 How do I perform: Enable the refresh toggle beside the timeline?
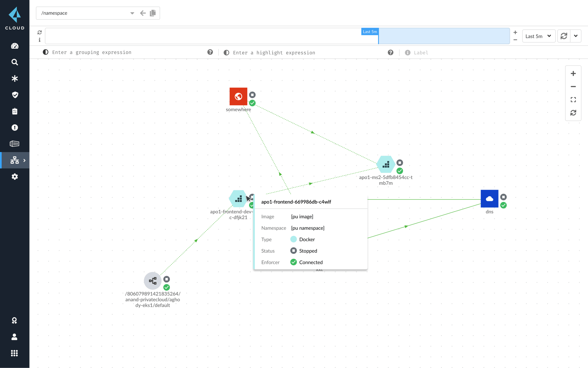[40, 32]
